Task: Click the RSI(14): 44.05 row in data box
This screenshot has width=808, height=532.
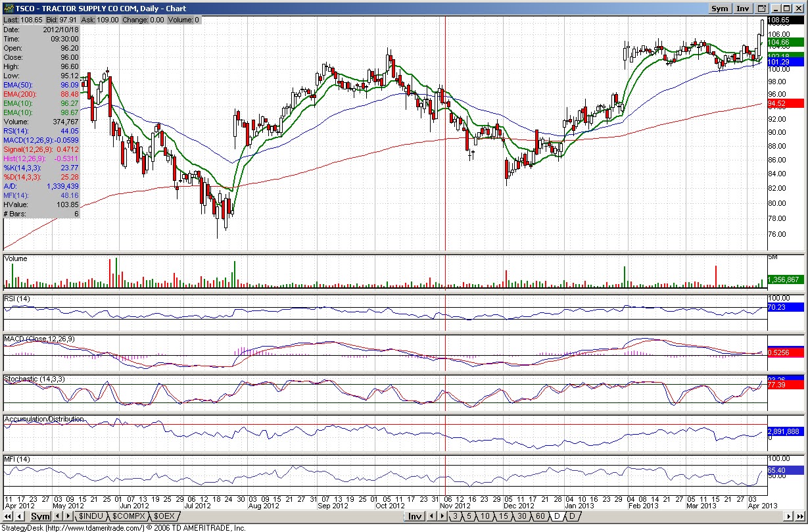Action: coord(41,131)
